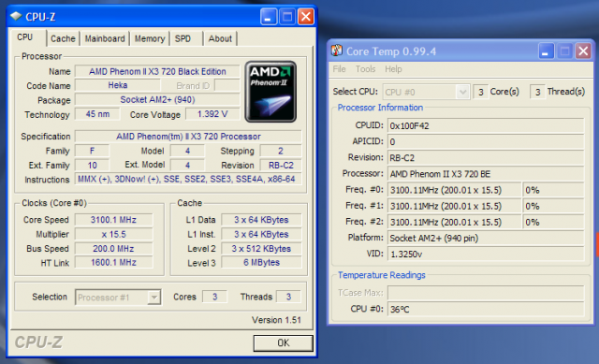Open the Help menu in Core Temp
Screen dimensions: 599x364
pos(393,69)
